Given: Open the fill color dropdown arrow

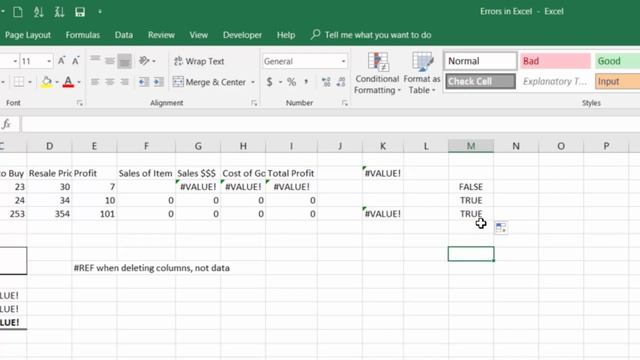Looking at the screenshot, I should (57, 82).
